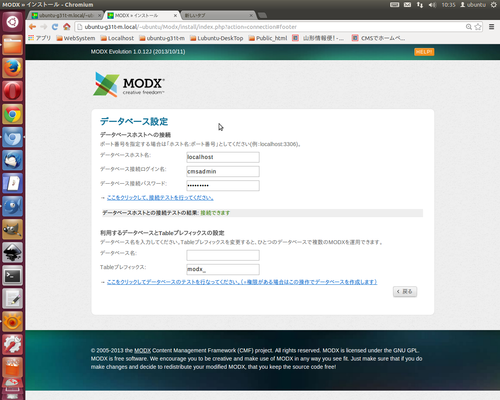Go to the browser home page icon
This screenshot has height=400, width=500.
pyautogui.click(x=67, y=27)
